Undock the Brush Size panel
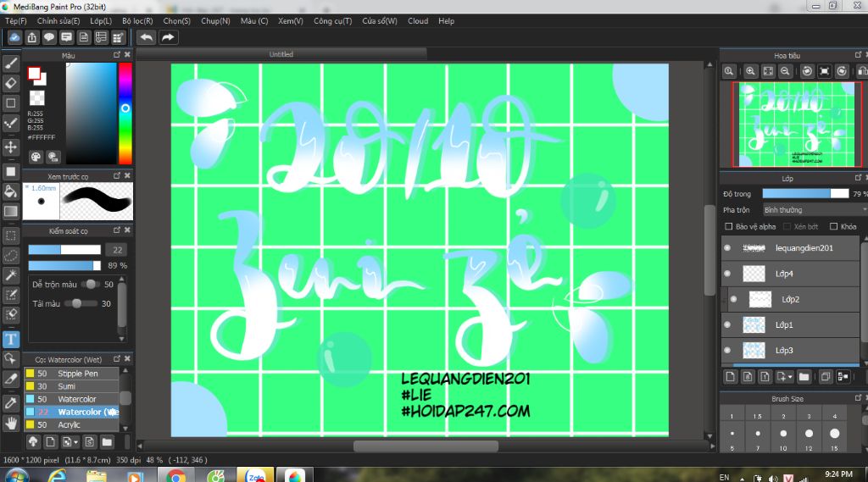Screen dimensions: 868x482 pos(858,398)
